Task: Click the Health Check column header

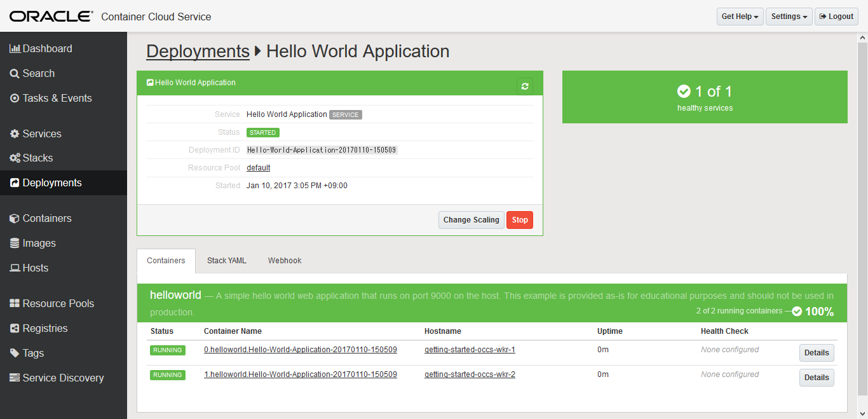Action: [724, 331]
